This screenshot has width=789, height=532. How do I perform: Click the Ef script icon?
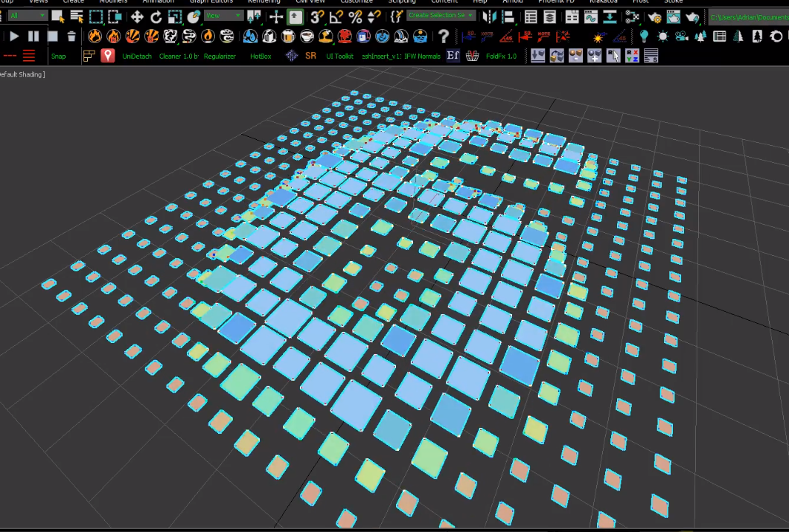tap(453, 55)
